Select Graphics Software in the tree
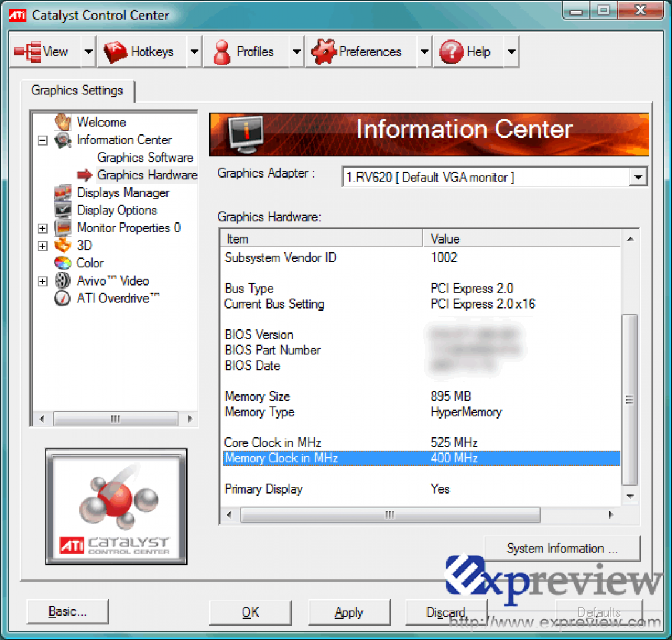Image resolution: width=672 pixels, height=640 pixels. pos(145,157)
